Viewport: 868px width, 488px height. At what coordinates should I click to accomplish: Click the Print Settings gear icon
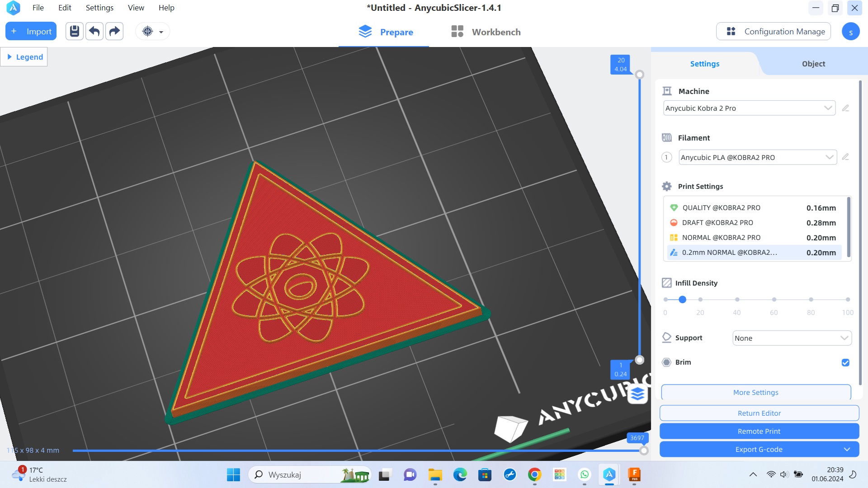tap(666, 186)
